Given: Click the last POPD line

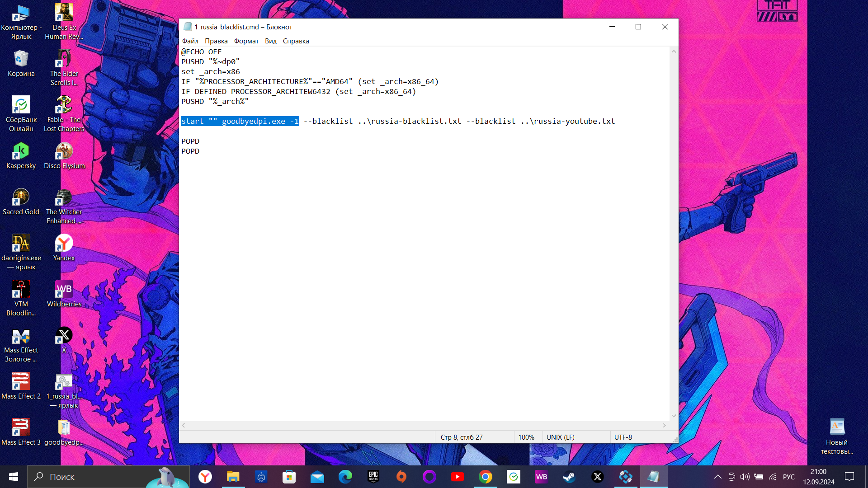Looking at the screenshot, I should tap(190, 151).
